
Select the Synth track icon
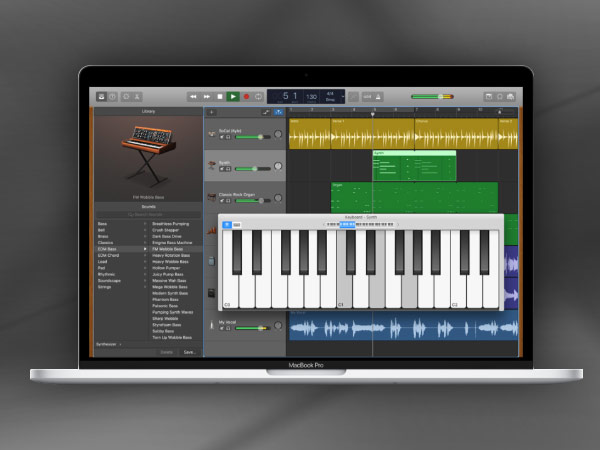(x=212, y=166)
